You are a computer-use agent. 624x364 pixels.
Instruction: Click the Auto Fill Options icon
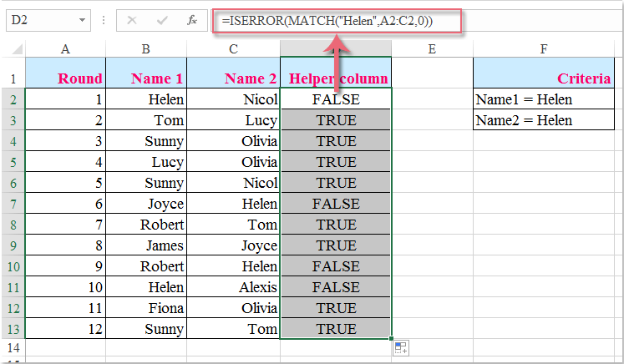401,347
